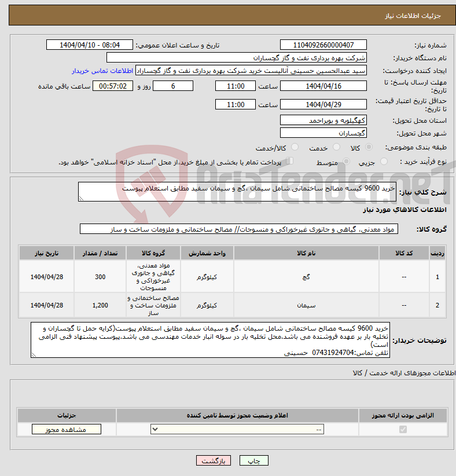Screen dimensions: 456x476
Task: Click the کد کالا column header
Action: tap(404, 253)
